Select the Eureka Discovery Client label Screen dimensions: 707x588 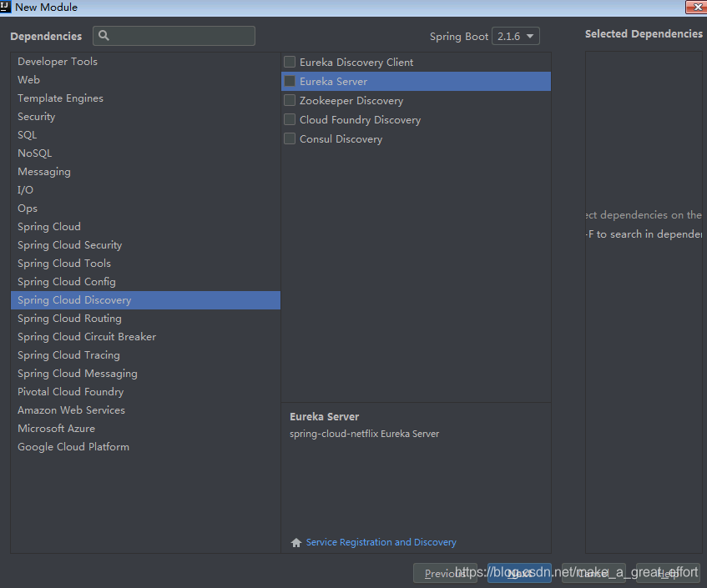pyautogui.click(x=356, y=63)
